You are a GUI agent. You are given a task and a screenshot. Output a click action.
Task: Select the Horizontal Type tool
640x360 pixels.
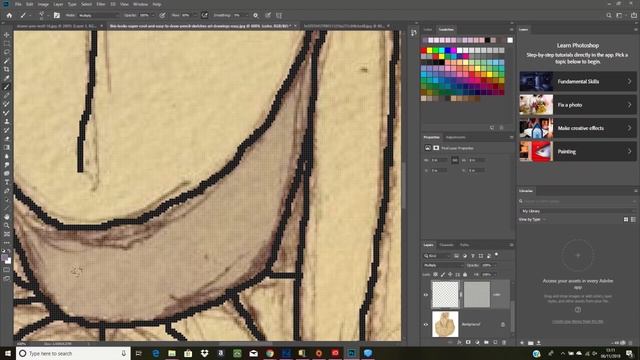click(x=7, y=182)
